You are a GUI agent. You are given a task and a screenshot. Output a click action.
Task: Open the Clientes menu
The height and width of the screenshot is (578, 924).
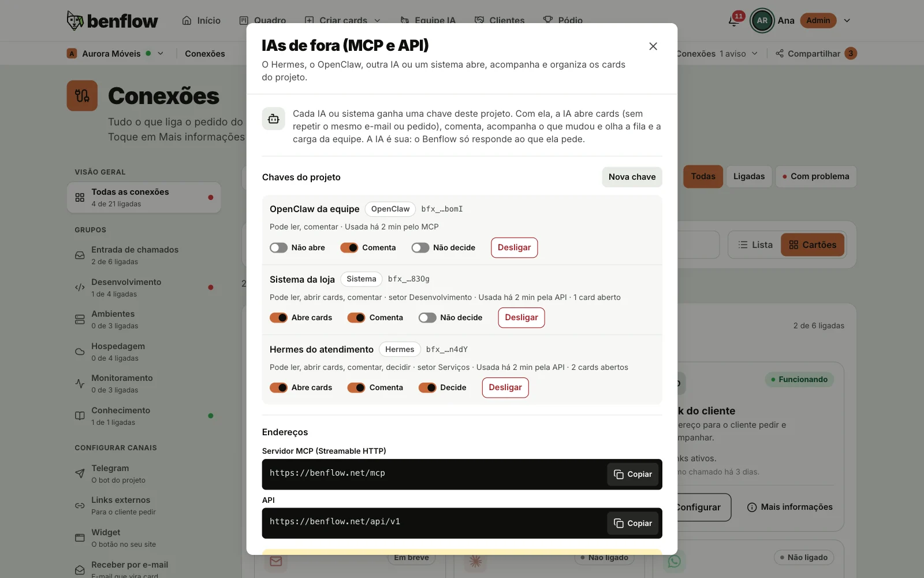pyautogui.click(x=500, y=20)
